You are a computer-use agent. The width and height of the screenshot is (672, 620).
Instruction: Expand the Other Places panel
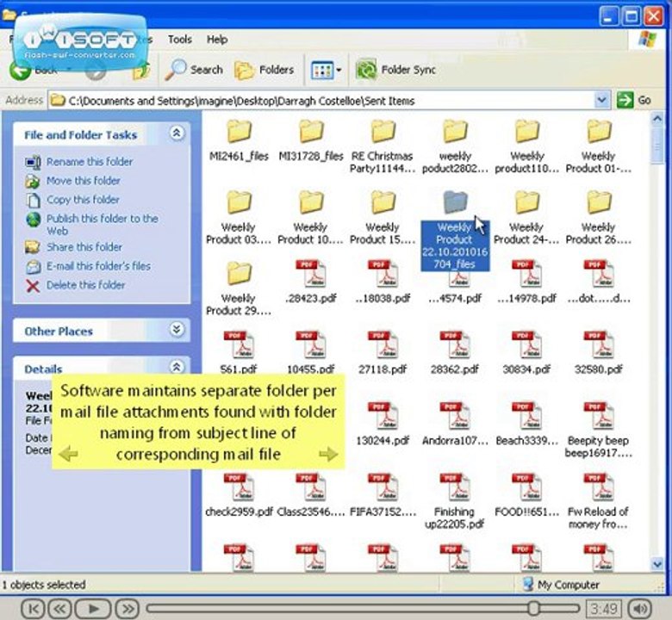click(177, 330)
